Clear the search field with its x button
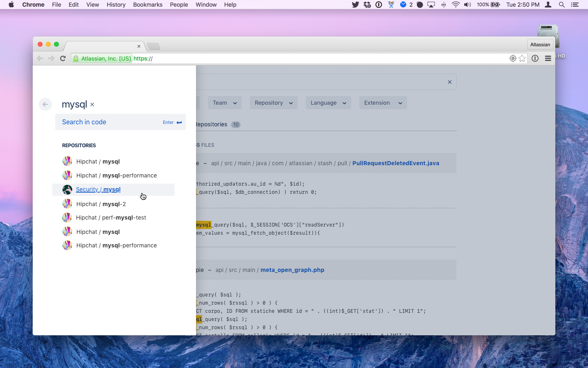 click(450, 82)
